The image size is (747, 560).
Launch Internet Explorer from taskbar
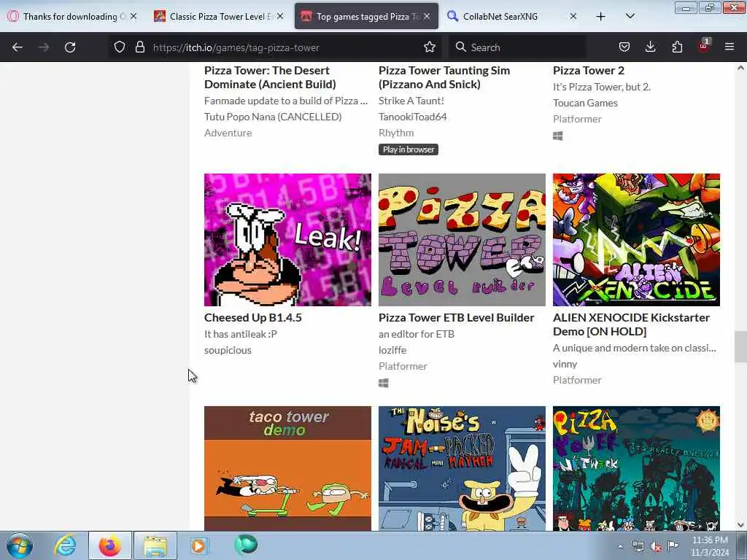pyautogui.click(x=65, y=545)
